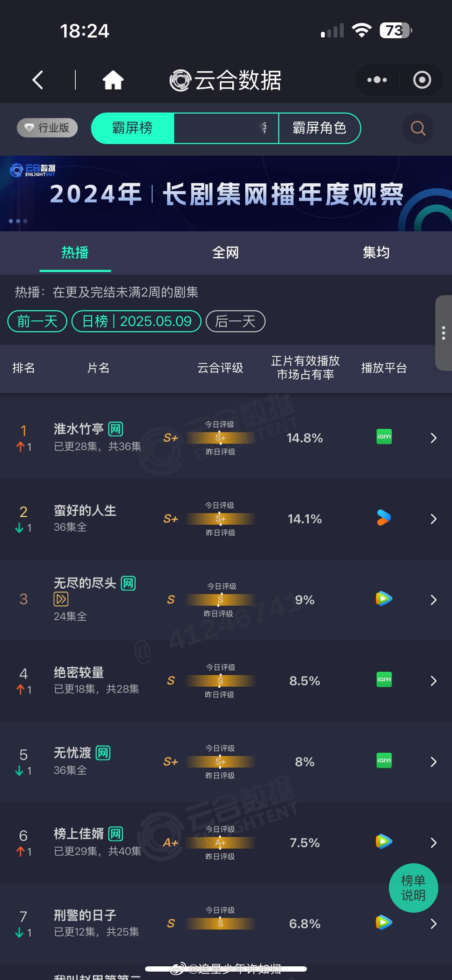Viewport: 452px width, 980px height.
Task: Open the 榜单说明 floating button
Action: click(x=413, y=887)
